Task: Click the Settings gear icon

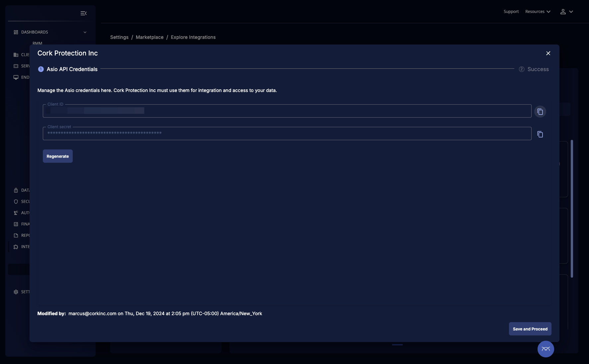Action: (16, 292)
